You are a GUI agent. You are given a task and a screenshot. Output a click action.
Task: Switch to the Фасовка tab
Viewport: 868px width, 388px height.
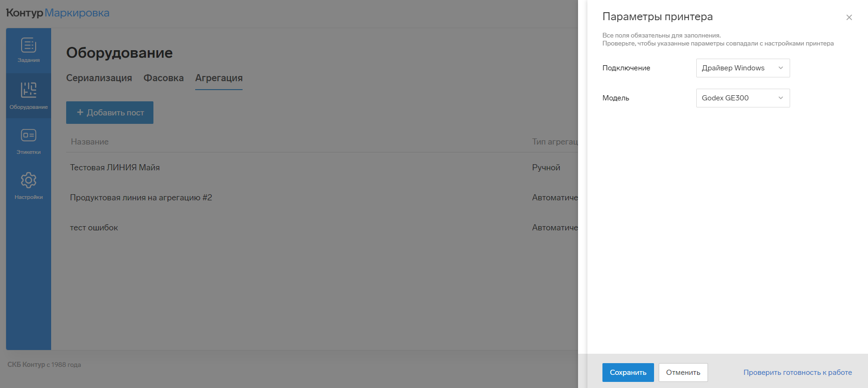tap(163, 78)
